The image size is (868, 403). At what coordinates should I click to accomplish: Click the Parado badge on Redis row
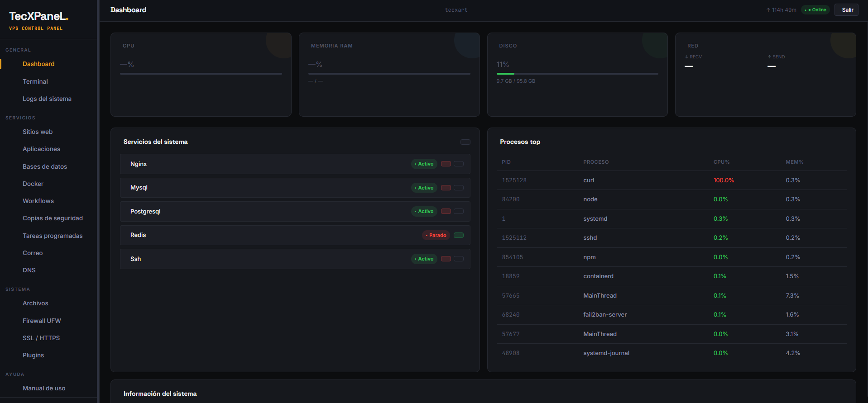pos(436,235)
